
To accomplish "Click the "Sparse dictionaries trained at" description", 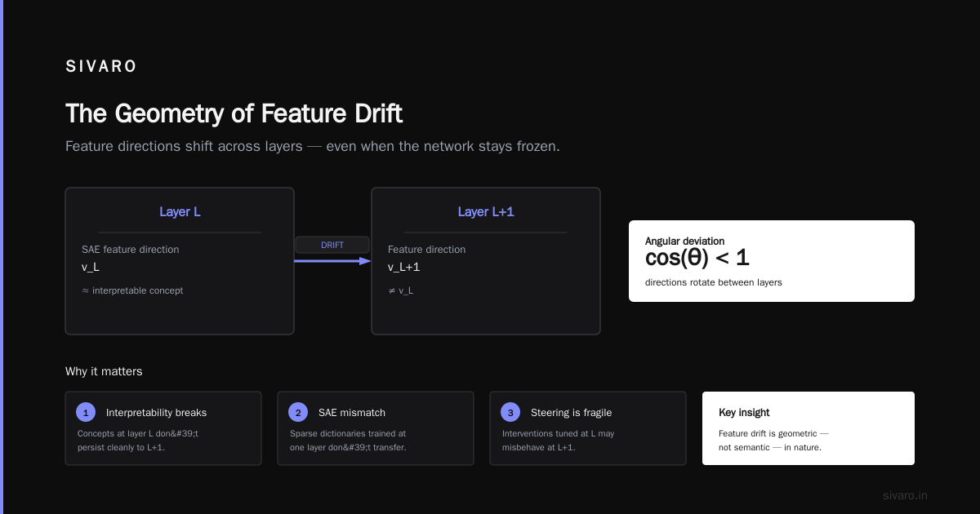I will 348,441.
